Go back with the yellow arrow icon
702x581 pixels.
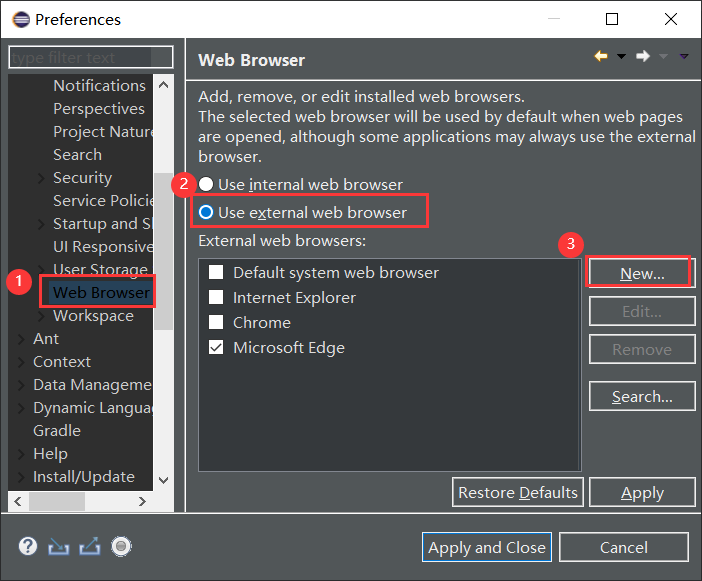[601, 57]
